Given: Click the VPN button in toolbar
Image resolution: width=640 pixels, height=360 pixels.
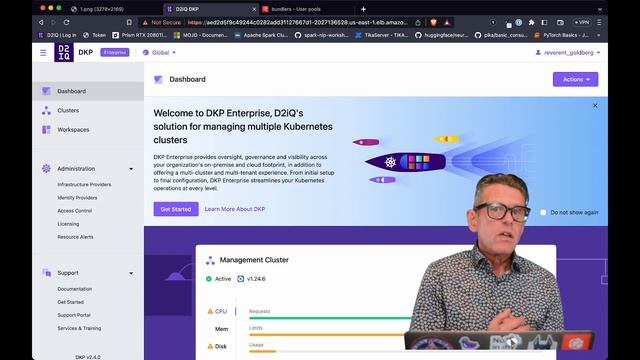Looking at the screenshot, I should 582,22.
